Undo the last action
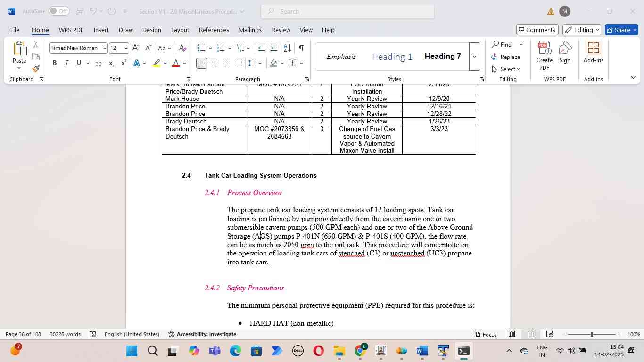Image resolution: width=644 pixels, height=362 pixels. pyautogui.click(x=93, y=11)
